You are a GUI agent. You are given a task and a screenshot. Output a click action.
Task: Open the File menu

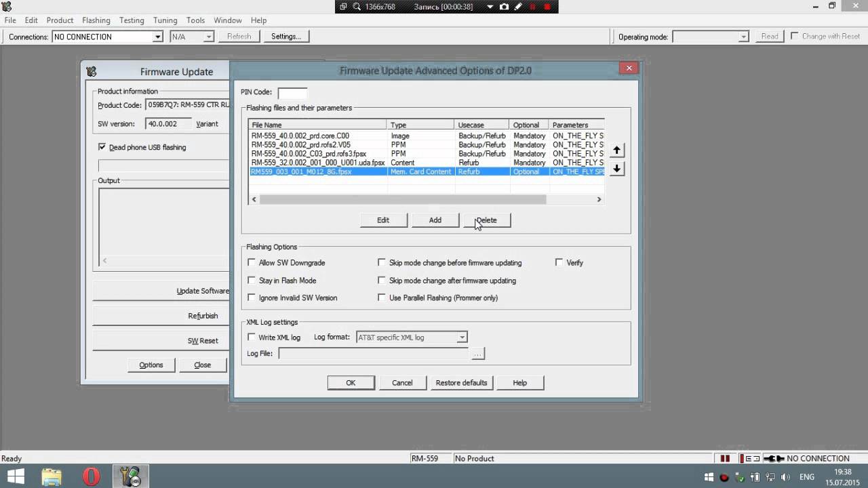10,20
